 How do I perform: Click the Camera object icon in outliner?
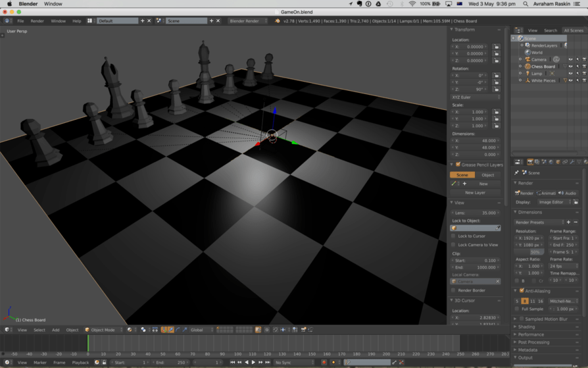pos(527,59)
